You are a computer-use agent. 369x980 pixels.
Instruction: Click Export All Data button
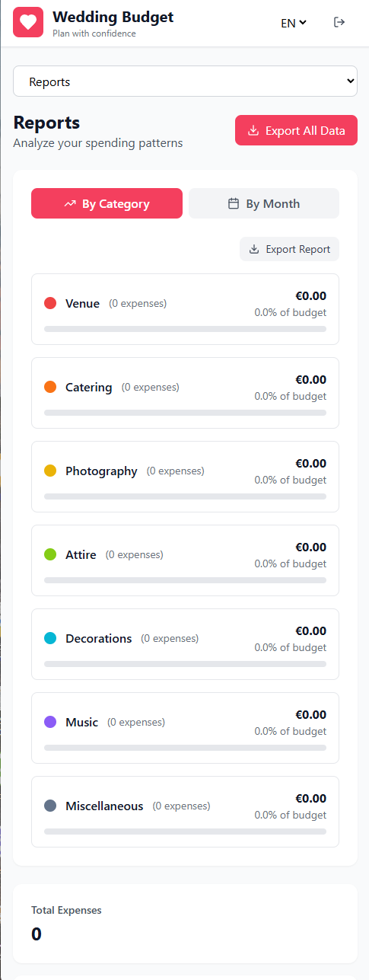pos(296,130)
